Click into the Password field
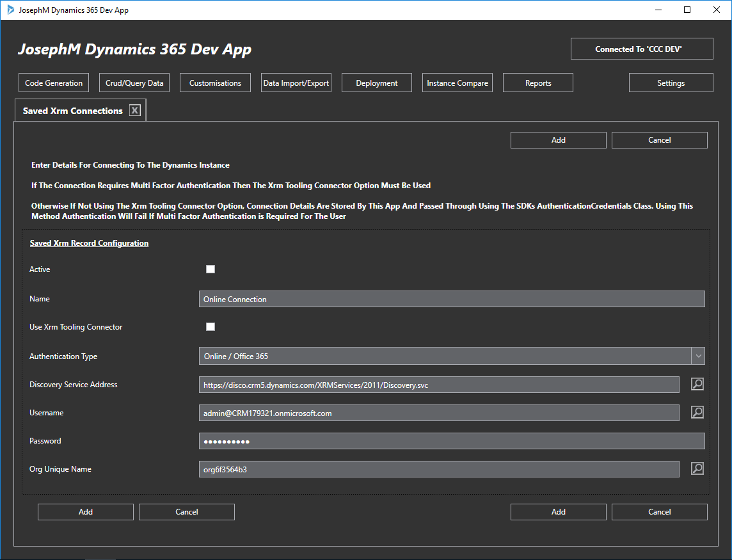The image size is (732, 560). (452, 441)
